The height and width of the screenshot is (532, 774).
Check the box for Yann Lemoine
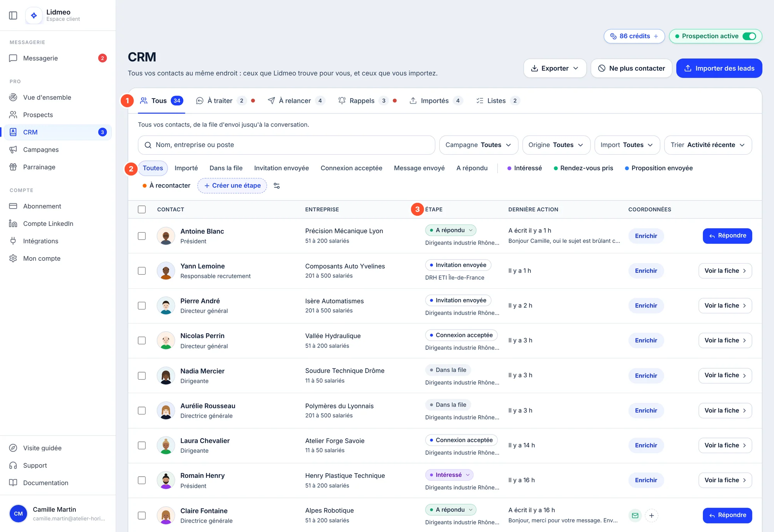pos(142,271)
